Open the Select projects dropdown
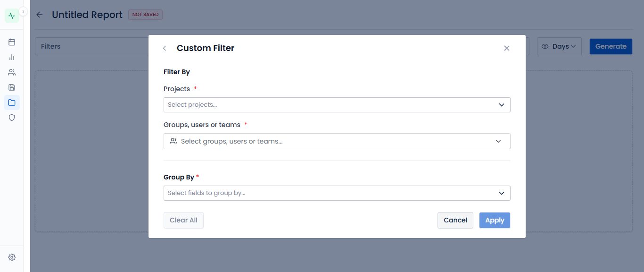644x272 pixels. point(337,105)
